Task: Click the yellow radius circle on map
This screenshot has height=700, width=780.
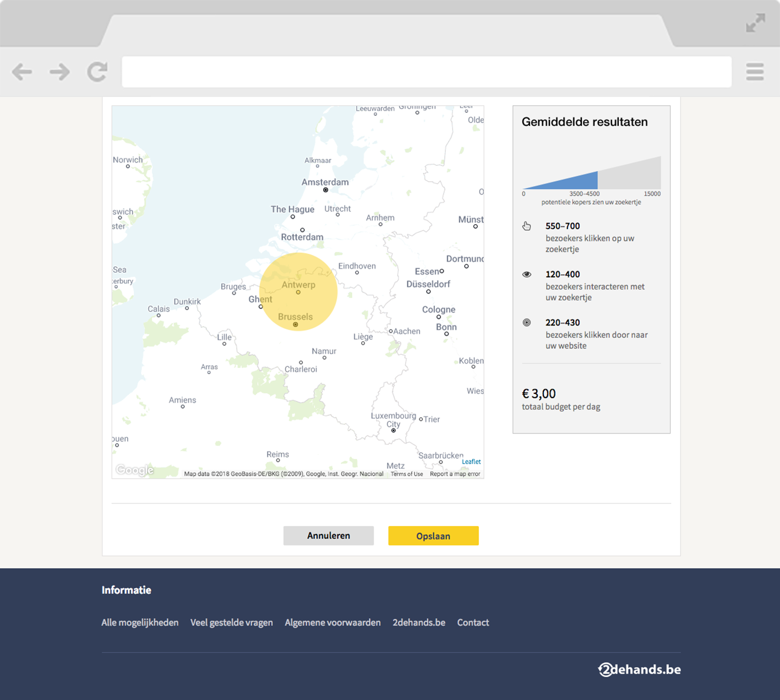Action: coord(298,292)
